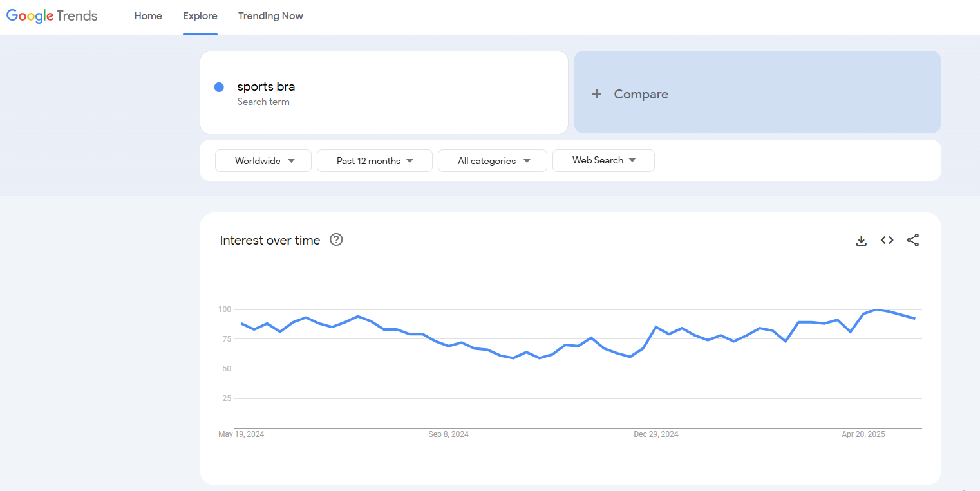This screenshot has height=491, width=980.
Task: Download the Interest over time data
Action: point(861,240)
